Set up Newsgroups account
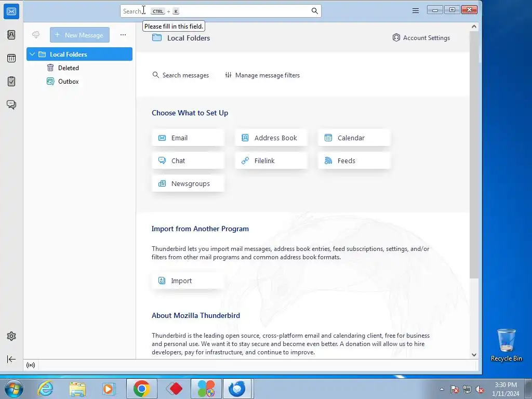The width and height of the screenshot is (532, 399). pos(188,183)
